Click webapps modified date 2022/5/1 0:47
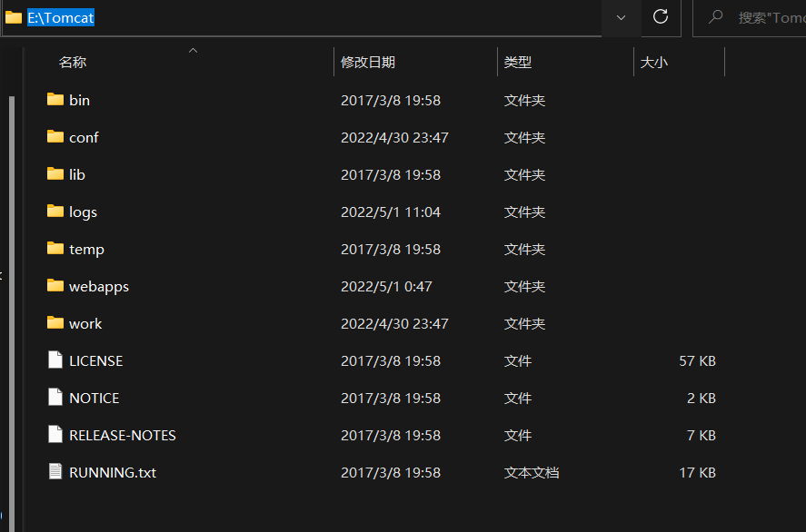The image size is (806, 532). 386,287
